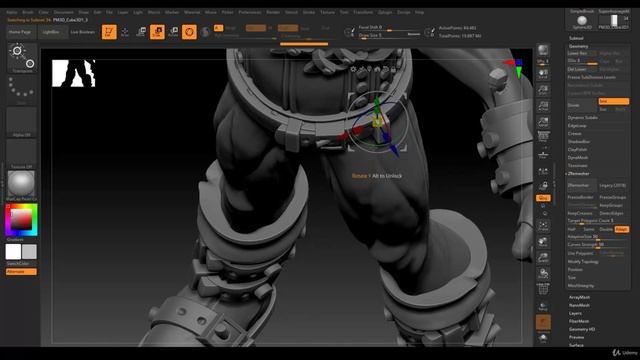Toggle Transp transparency button

pyautogui.click(x=543, y=305)
